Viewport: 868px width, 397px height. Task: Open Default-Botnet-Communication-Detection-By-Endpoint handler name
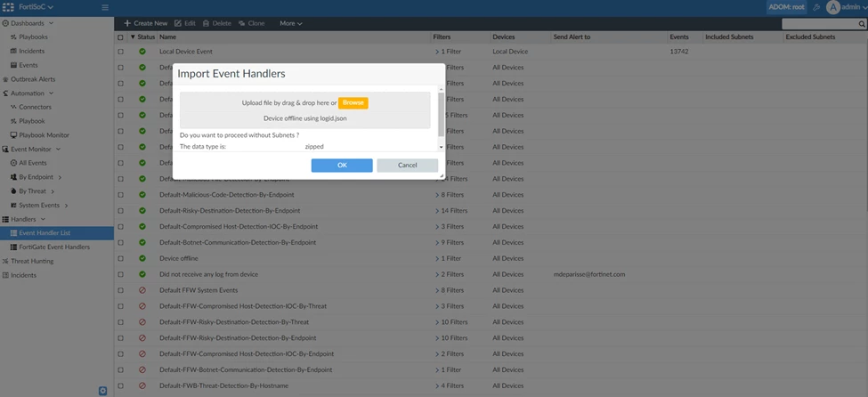(x=238, y=242)
